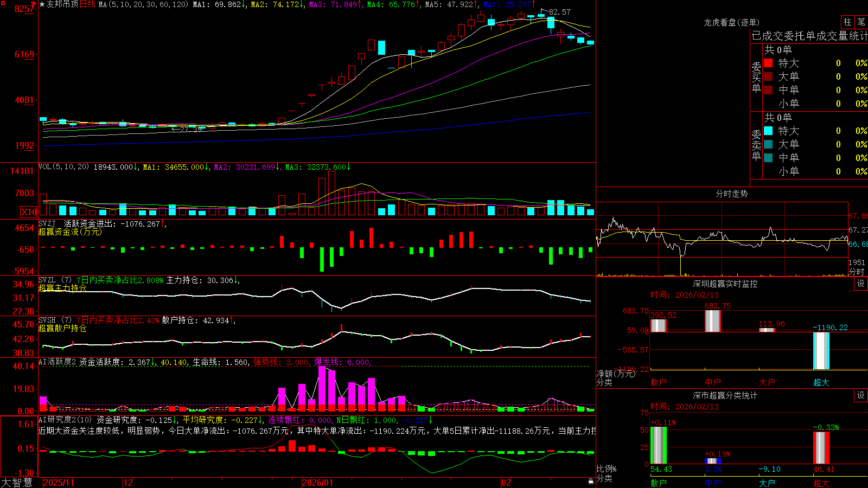Click the 日线 period label

[x=87, y=4]
